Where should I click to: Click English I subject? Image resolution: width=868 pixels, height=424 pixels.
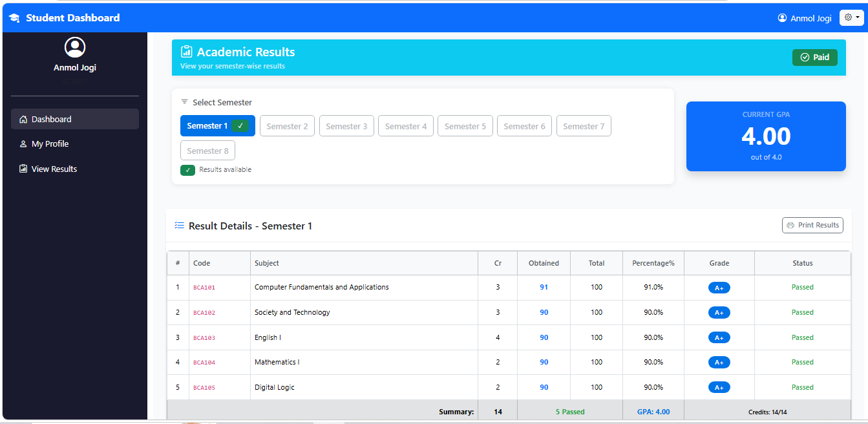[268, 337]
